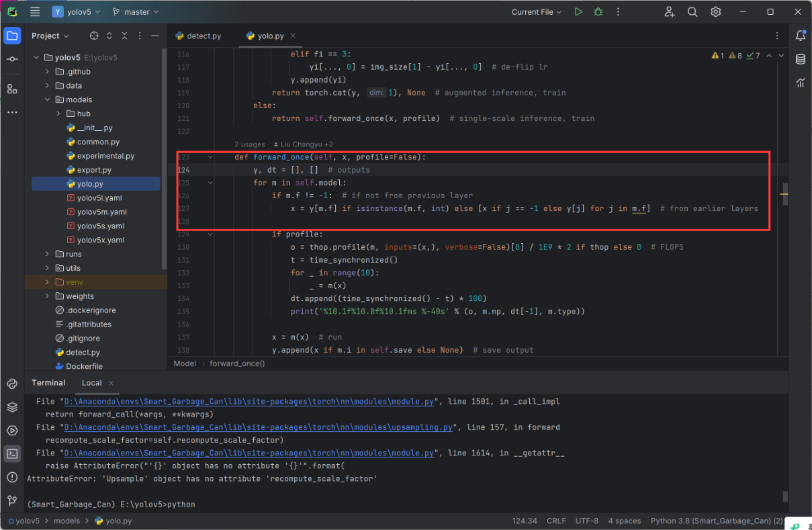Click the Python 3.8 interpreter status bar widget
This screenshot has height=530, width=812.
point(716,521)
